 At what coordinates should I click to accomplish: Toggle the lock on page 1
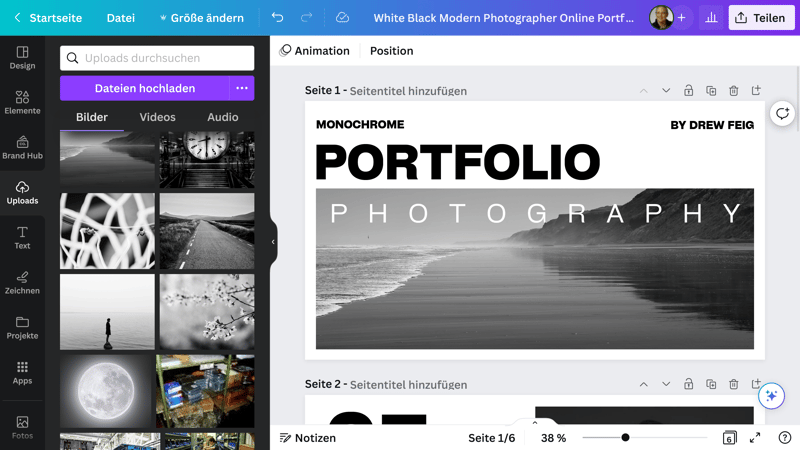[x=688, y=91]
